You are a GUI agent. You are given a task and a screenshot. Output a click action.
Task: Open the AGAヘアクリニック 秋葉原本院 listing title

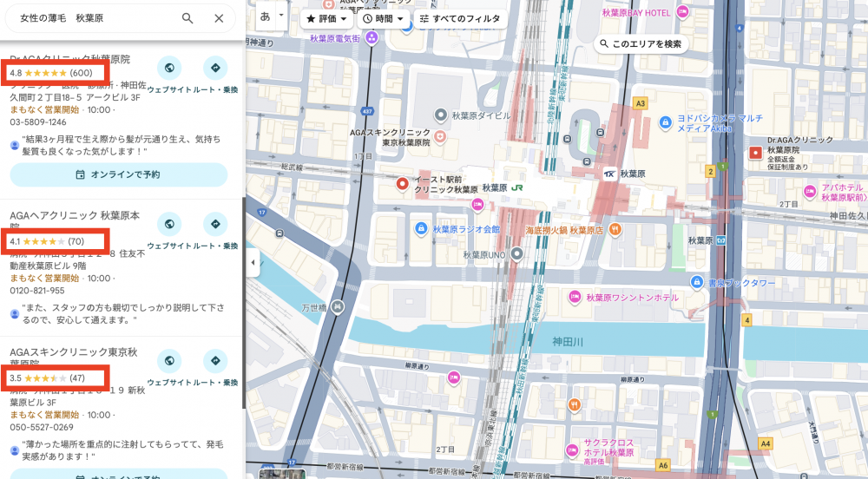(75, 214)
